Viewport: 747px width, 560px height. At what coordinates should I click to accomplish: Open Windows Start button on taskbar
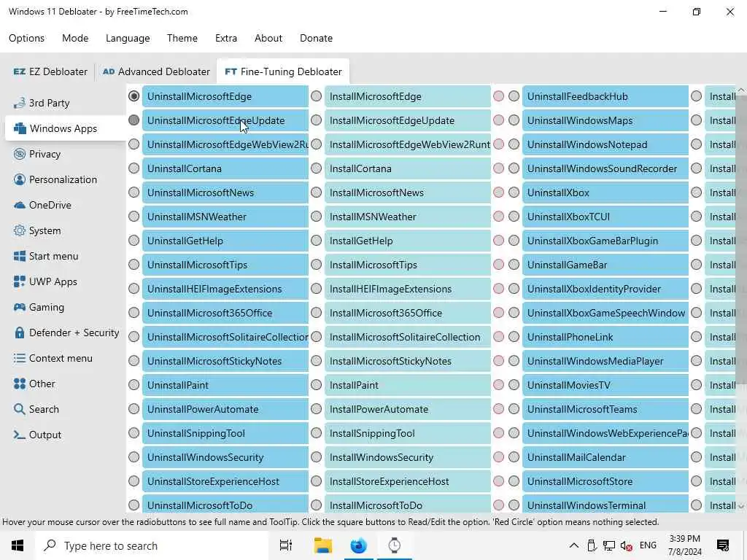click(18, 545)
